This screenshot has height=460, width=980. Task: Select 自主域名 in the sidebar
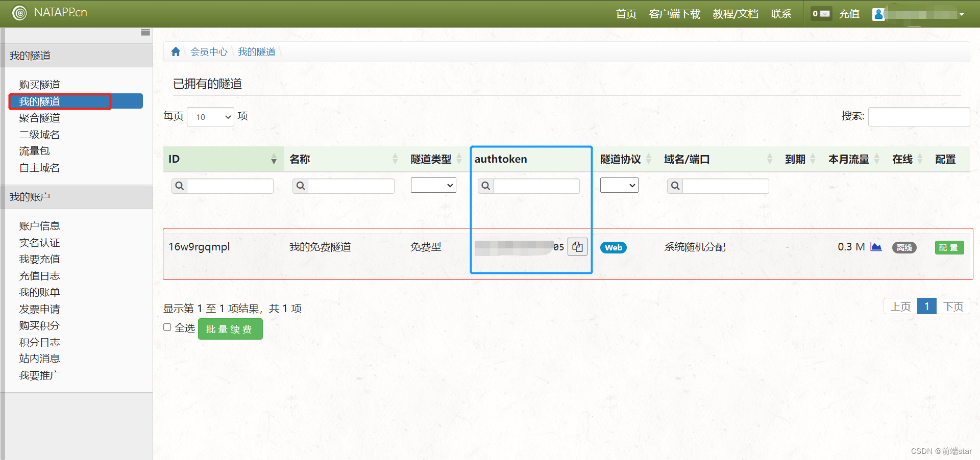[40, 168]
